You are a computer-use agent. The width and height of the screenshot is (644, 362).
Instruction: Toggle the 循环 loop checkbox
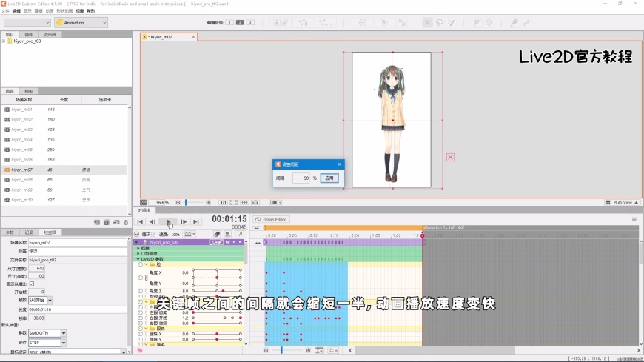(153, 234)
